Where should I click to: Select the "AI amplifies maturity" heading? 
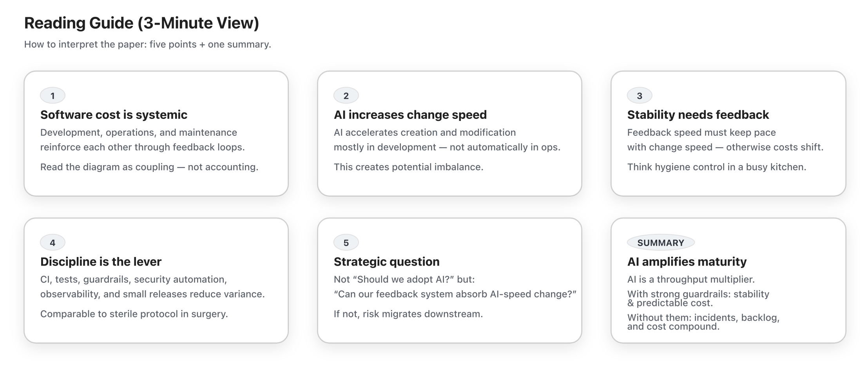click(687, 261)
